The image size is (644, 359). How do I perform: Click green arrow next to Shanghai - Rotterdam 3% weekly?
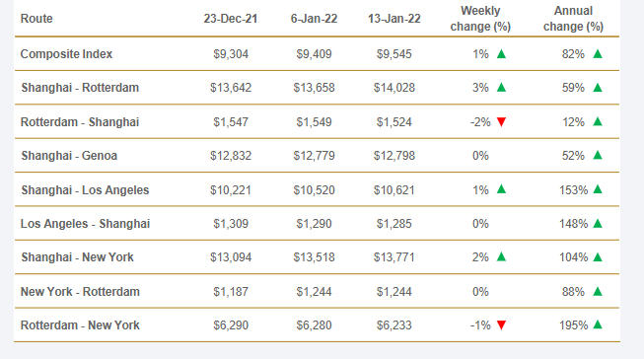coord(501,88)
